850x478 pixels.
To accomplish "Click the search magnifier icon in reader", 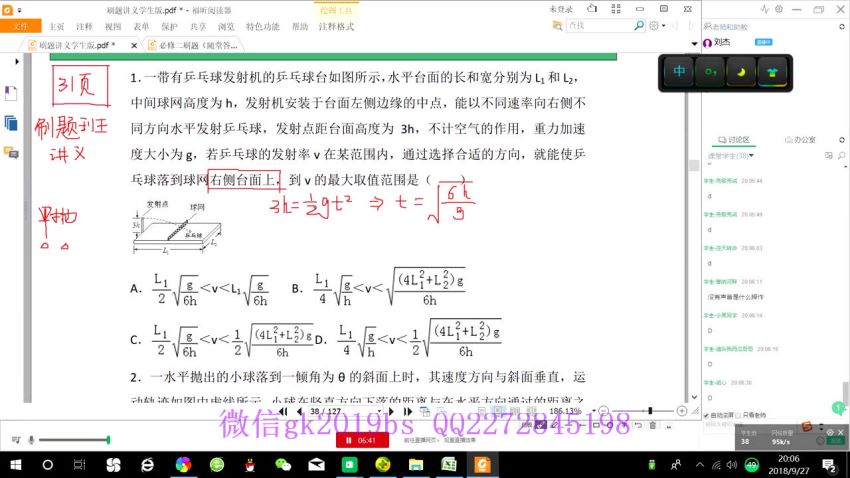I will (x=639, y=25).
